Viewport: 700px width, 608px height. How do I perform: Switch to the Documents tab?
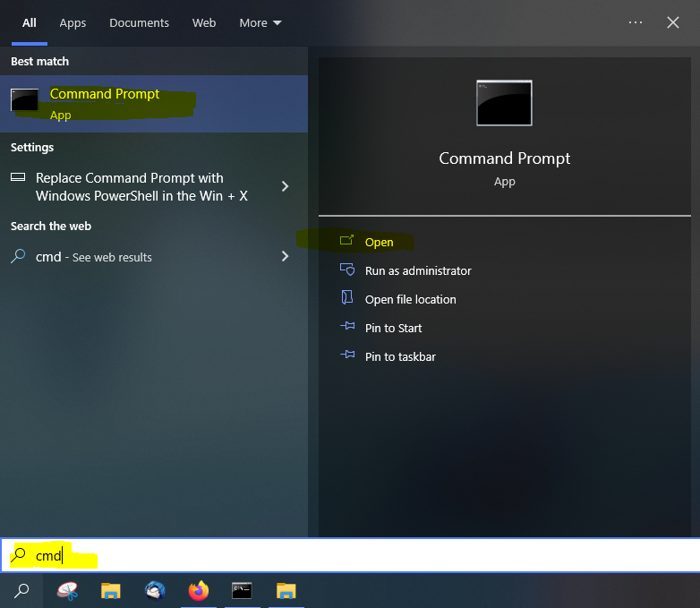click(140, 22)
